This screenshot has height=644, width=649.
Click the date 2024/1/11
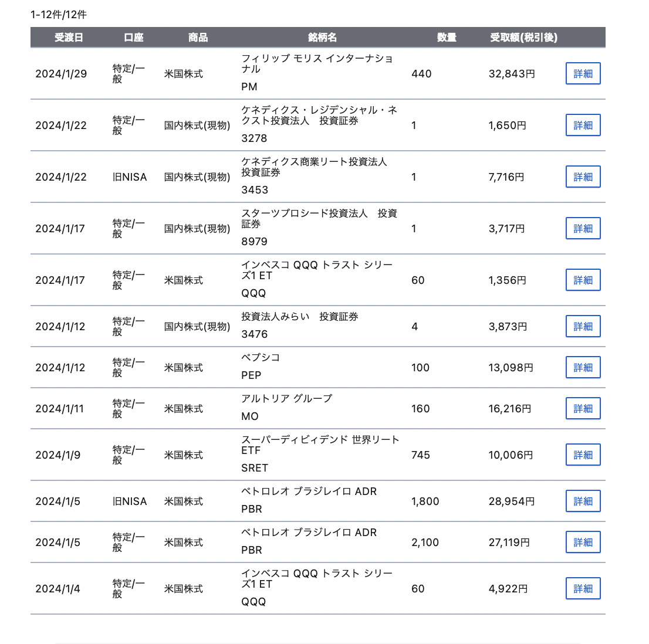tap(60, 409)
